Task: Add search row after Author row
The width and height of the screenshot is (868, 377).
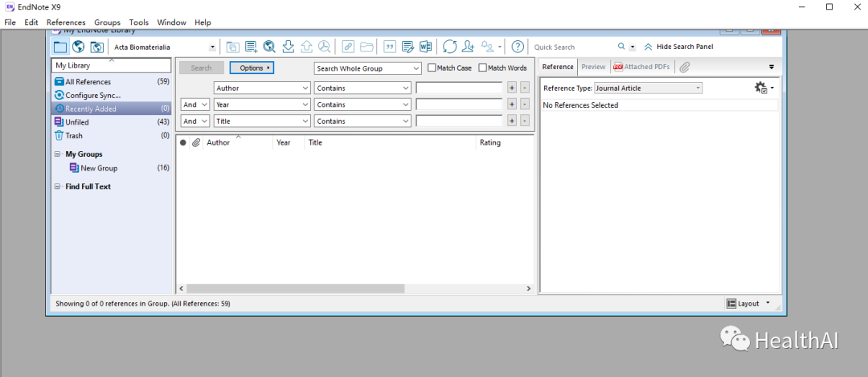Action: (512, 88)
